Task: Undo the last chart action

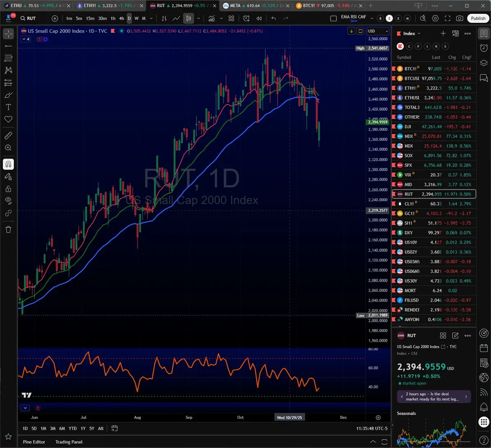Action: pyautogui.click(x=273, y=18)
